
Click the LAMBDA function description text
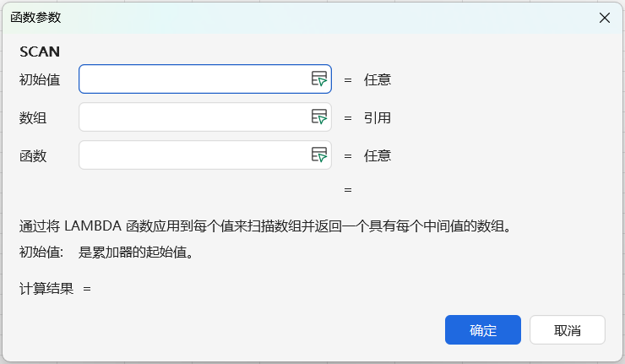tap(264, 225)
